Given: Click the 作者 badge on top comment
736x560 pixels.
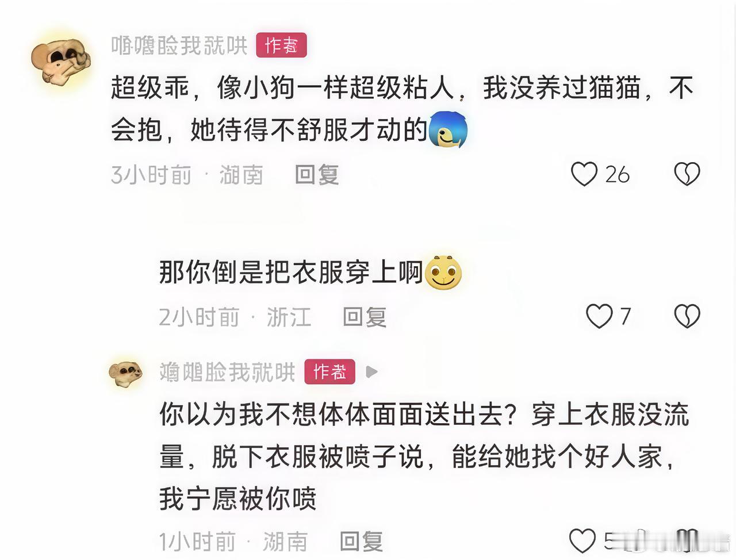Looking at the screenshot, I should tap(281, 45).
